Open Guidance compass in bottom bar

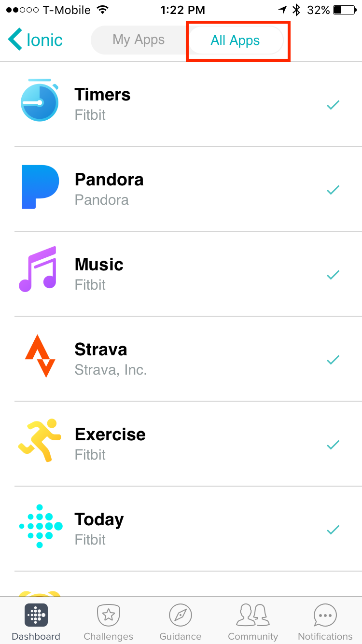tap(181, 622)
